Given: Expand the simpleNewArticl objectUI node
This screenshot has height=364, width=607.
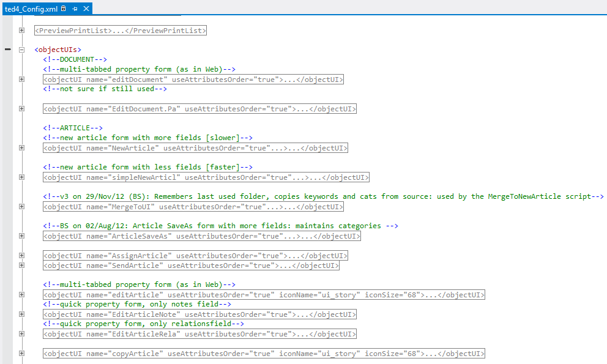Looking at the screenshot, I should (x=21, y=177).
